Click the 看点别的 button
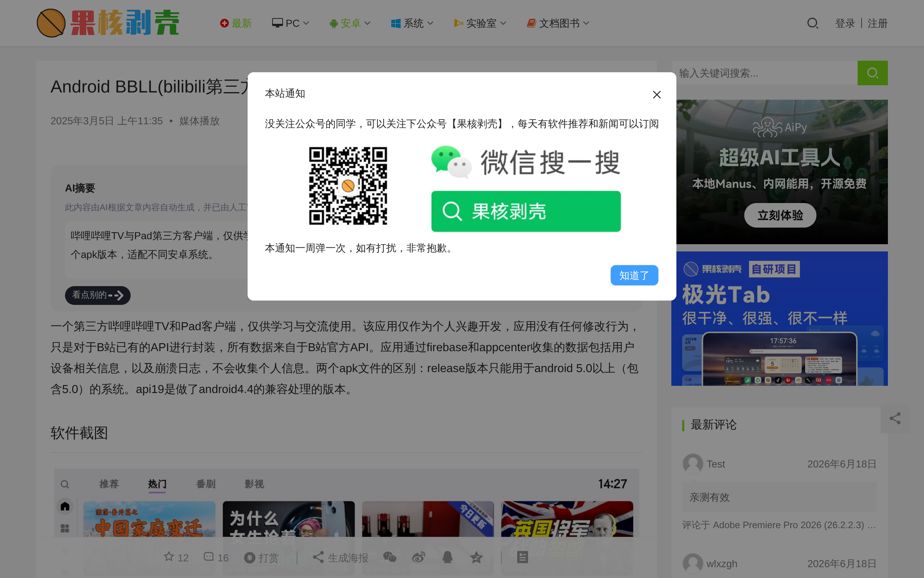Image resolution: width=924 pixels, height=578 pixels. pos(98,295)
